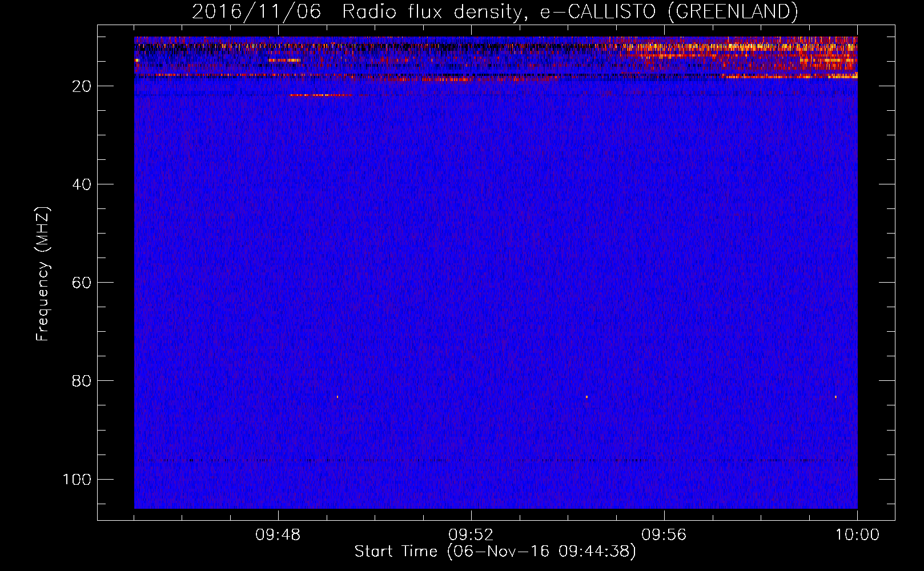
Task: Click the orange spot near 83 MHz at 09:54
Action: click(586, 396)
